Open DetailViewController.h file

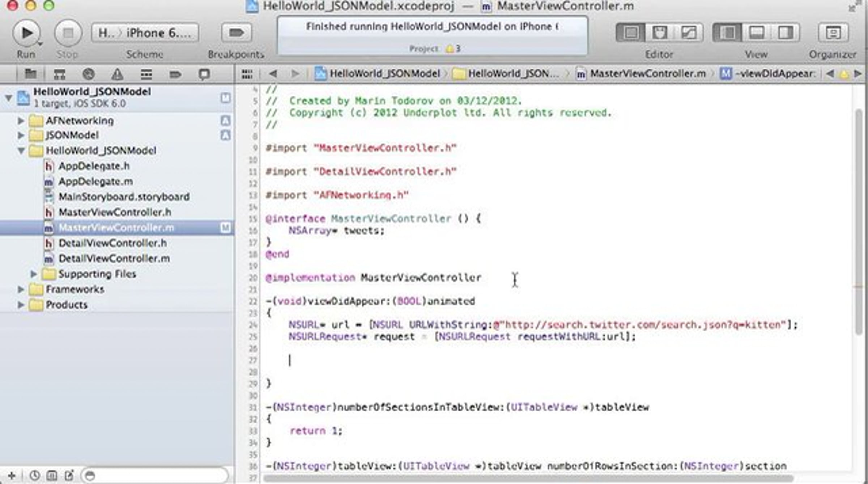click(113, 243)
